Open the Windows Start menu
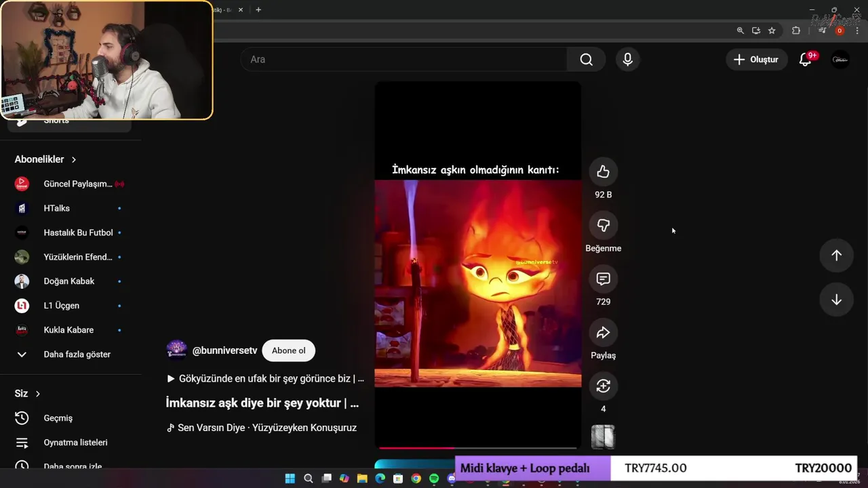Viewport: 868px width, 488px height. tap(290, 479)
